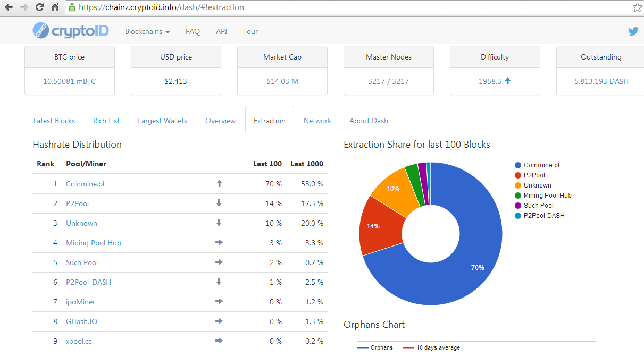This screenshot has width=644, height=357.
Task: Bookmark this page with the star icon
Action: [x=637, y=7]
